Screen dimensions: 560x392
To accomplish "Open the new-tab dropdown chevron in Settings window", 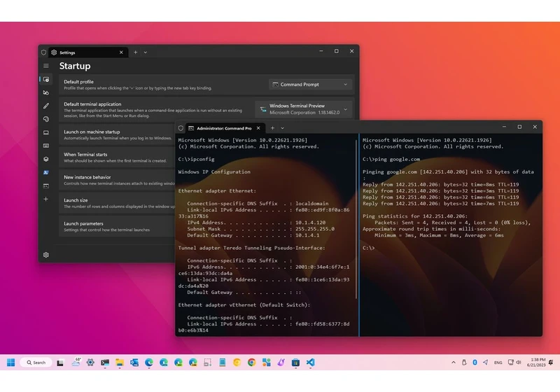I will tap(146, 52).
